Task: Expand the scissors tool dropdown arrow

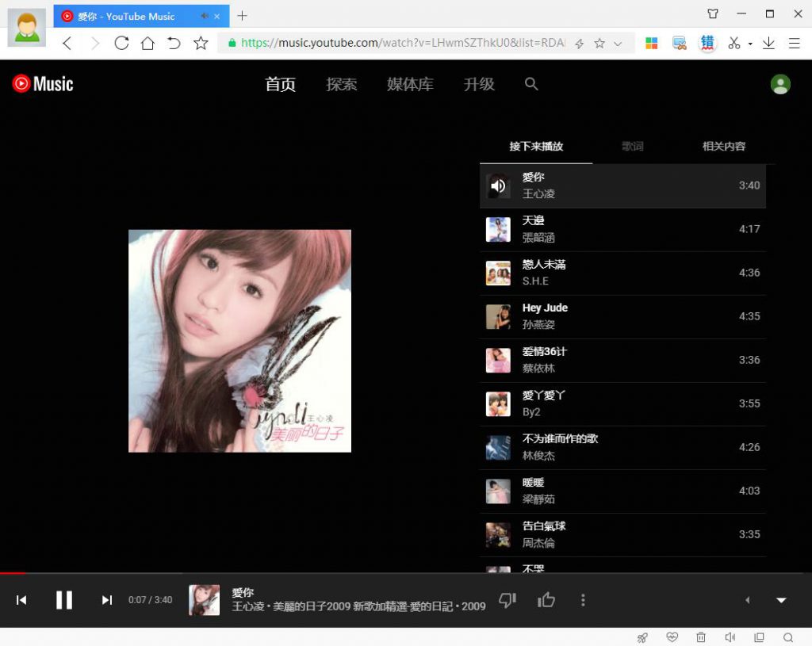Action: [750, 44]
